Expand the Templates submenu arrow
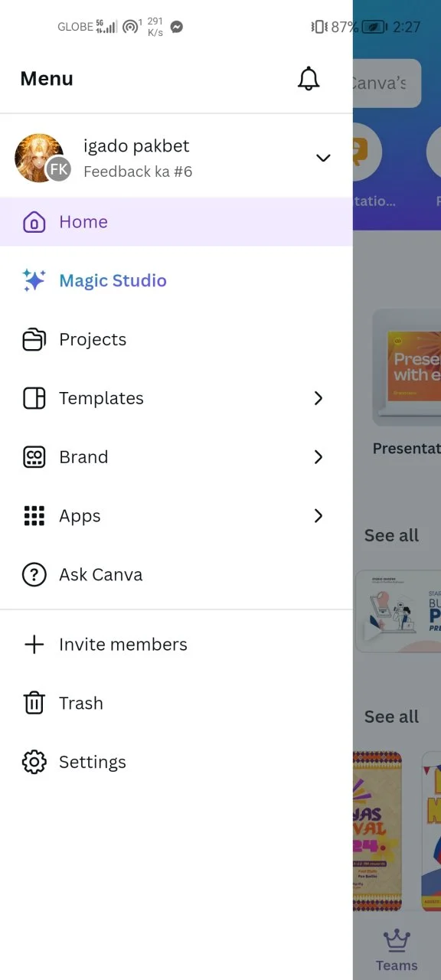This screenshot has height=980, width=441. 318,398
